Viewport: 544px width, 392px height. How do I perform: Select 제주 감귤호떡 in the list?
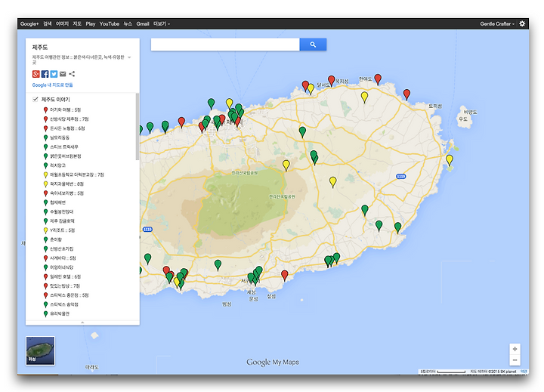[62, 221]
